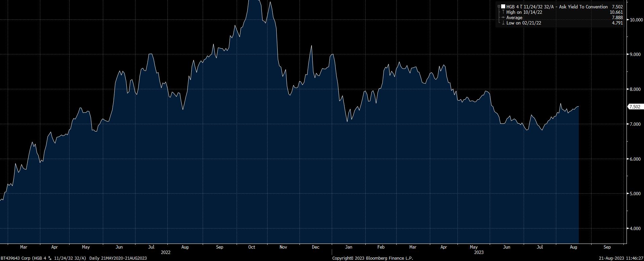Click the legend average value 7.888
The height and width of the screenshot is (261, 644).
(617, 17)
